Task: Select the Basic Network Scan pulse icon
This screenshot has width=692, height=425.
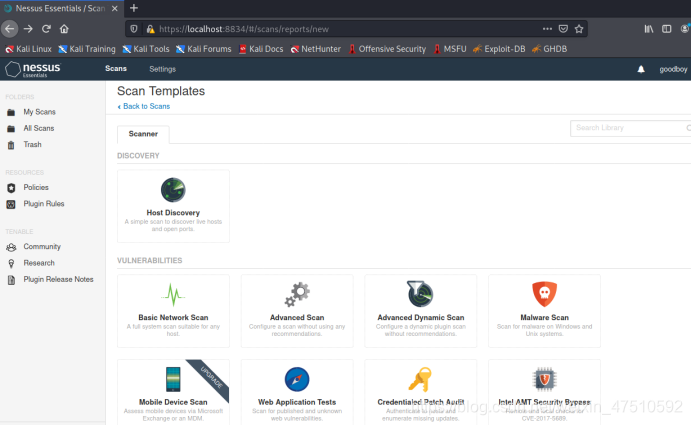Action: pyautogui.click(x=173, y=294)
